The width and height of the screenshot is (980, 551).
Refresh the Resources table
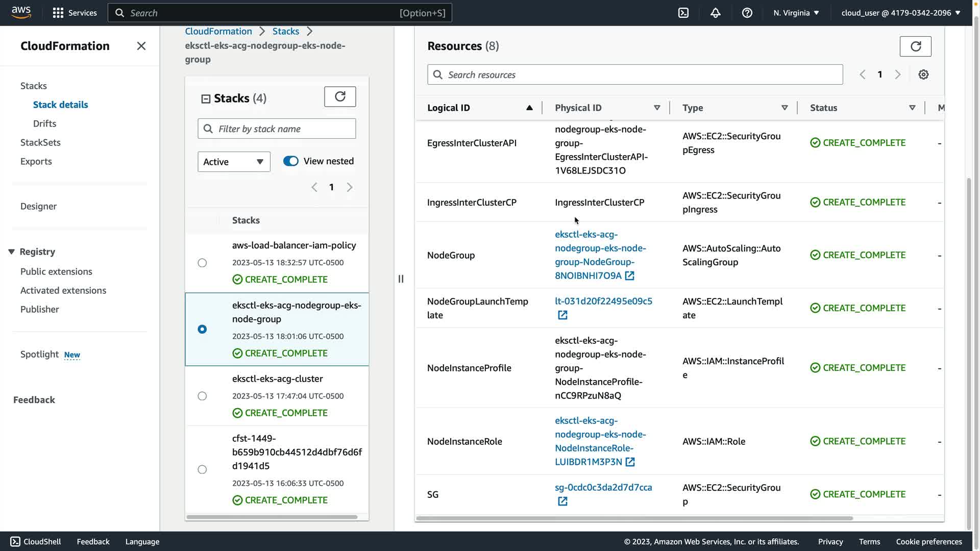pos(915,46)
